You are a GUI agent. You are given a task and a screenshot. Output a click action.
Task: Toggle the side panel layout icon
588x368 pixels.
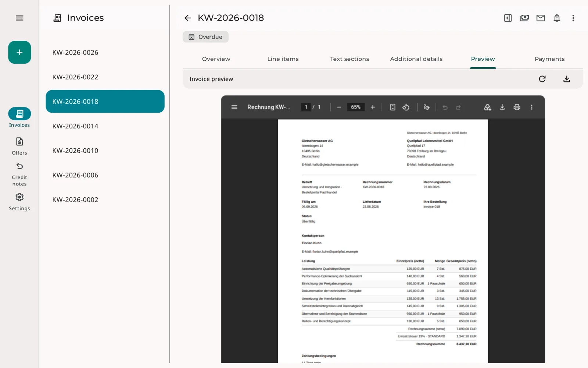click(508, 18)
